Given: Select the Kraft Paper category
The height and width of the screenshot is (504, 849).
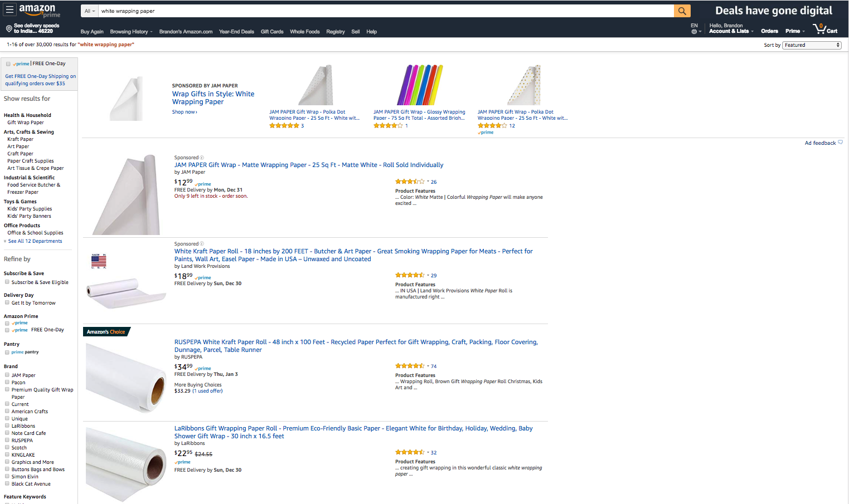Looking at the screenshot, I should [x=21, y=139].
